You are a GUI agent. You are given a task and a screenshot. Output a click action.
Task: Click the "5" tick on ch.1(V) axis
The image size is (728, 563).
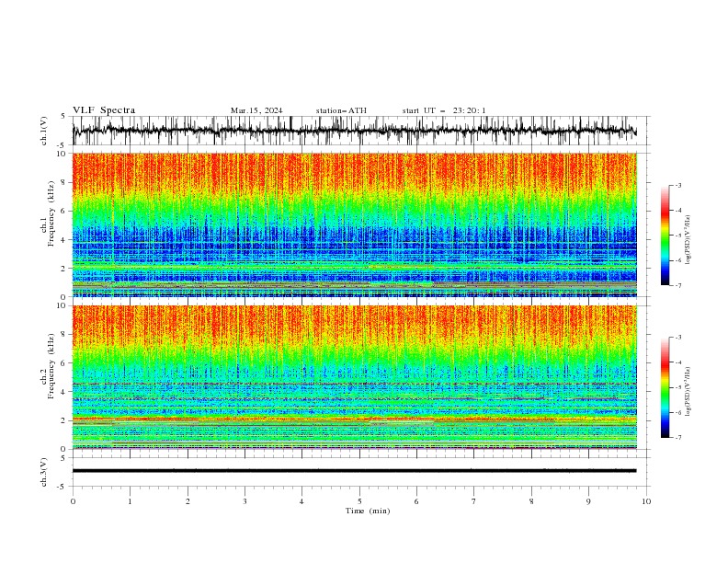63,116
